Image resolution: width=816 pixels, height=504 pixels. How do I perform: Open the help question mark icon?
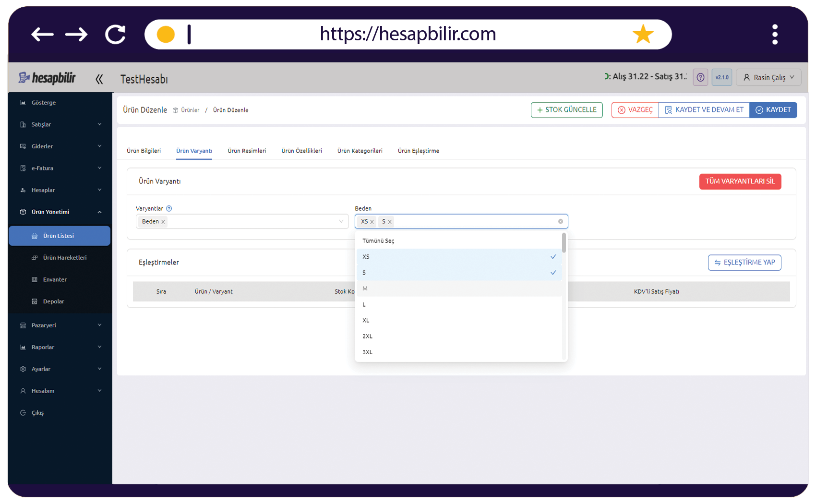click(x=700, y=77)
